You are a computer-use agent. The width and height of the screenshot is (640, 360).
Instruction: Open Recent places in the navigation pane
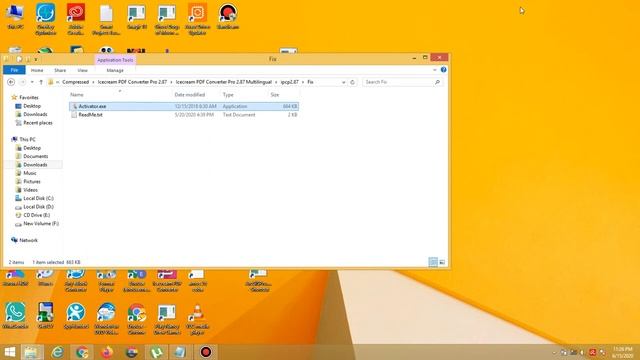(x=38, y=123)
